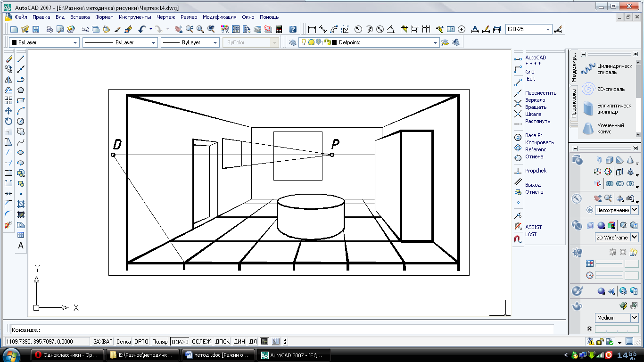
Task: Click the Cut (scissors) icon
Action: (x=85, y=29)
